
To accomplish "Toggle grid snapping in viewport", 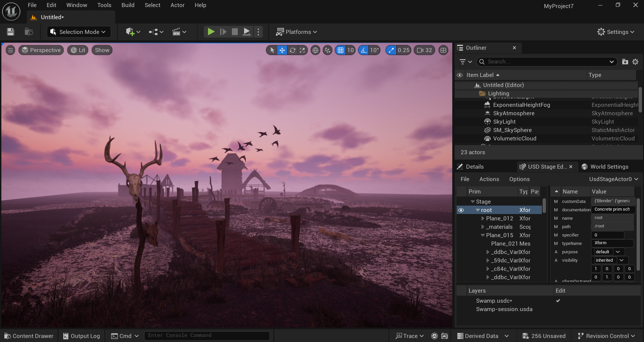I will pyautogui.click(x=340, y=50).
